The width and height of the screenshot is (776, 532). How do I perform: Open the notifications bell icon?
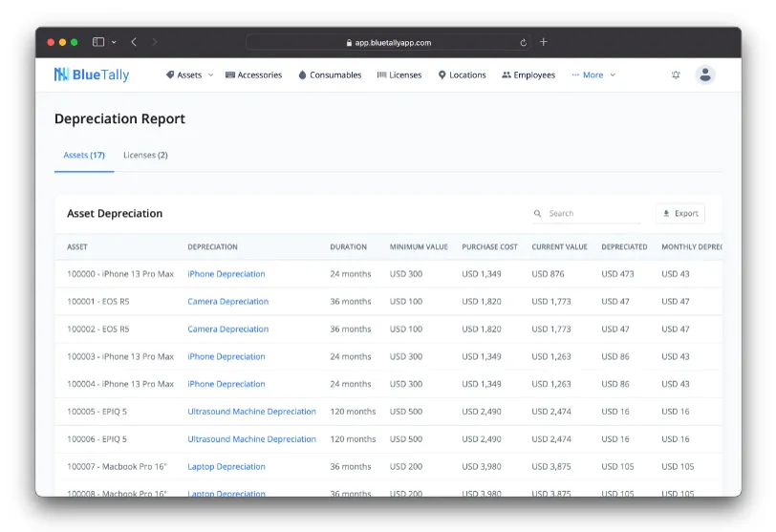pos(676,75)
